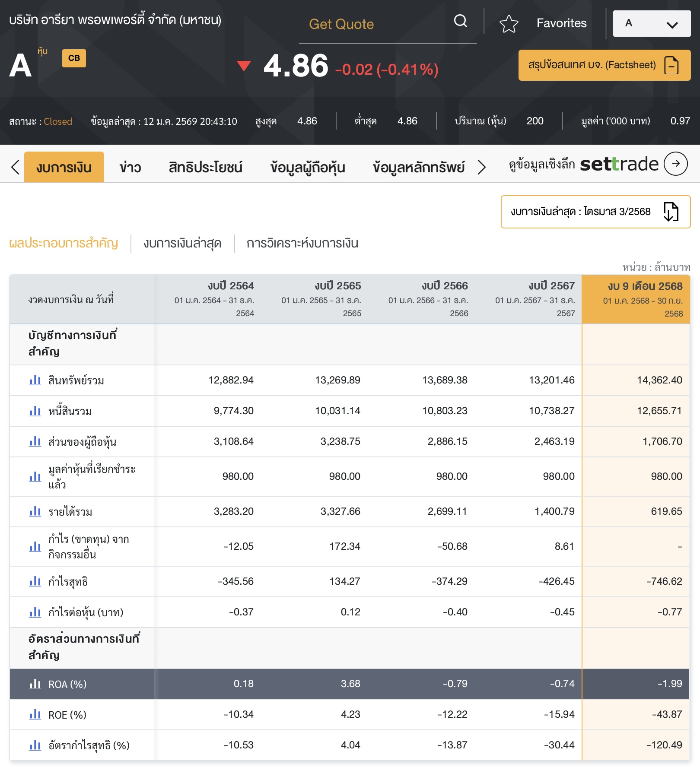700x767 pixels.
Task: Switch to งบการเงินล่าสุด sub-tab
Action: coord(182,243)
